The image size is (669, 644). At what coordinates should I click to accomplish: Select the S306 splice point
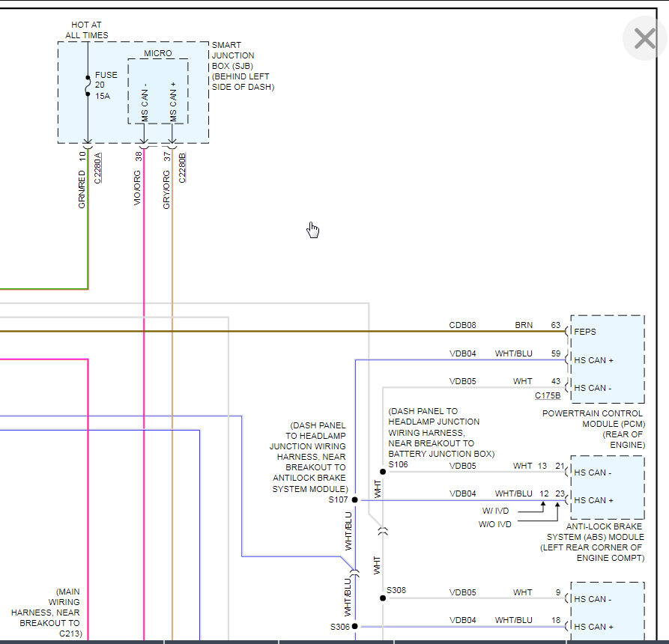click(x=355, y=626)
